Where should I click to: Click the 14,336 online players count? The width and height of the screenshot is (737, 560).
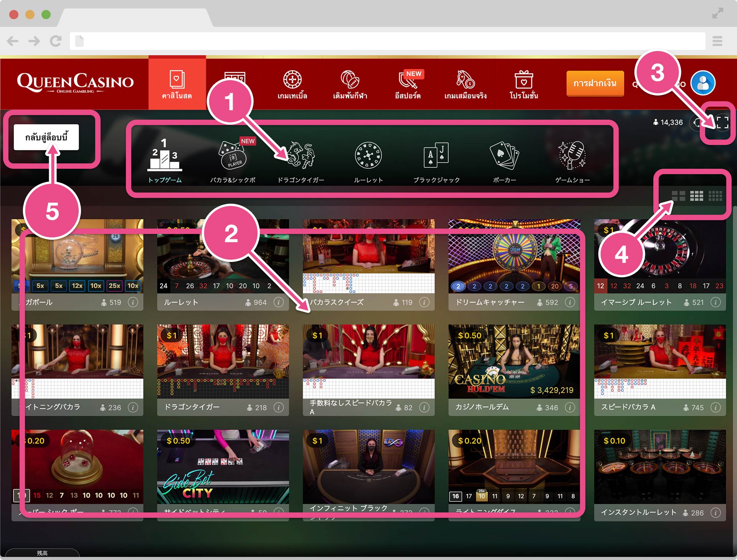coord(668,122)
